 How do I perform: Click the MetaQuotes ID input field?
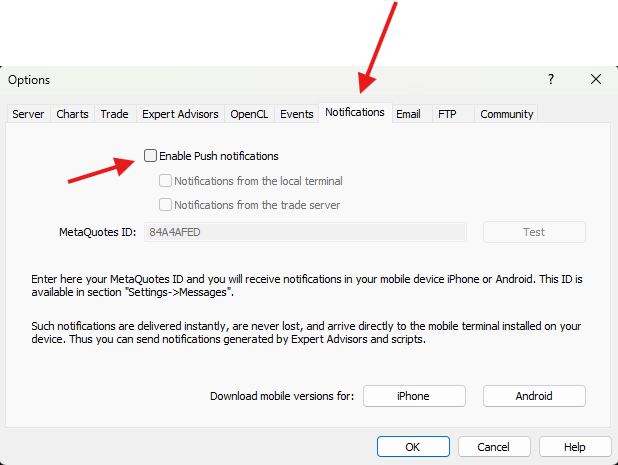(x=305, y=232)
